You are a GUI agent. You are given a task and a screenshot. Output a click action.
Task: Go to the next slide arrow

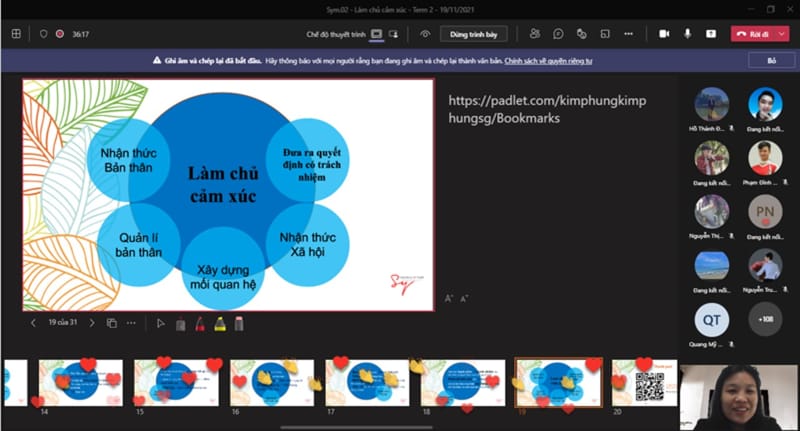click(x=90, y=324)
